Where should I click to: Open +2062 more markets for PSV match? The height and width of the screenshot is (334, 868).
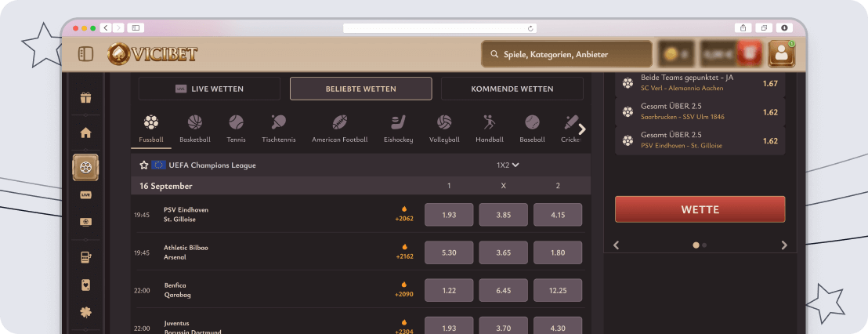click(x=404, y=214)
